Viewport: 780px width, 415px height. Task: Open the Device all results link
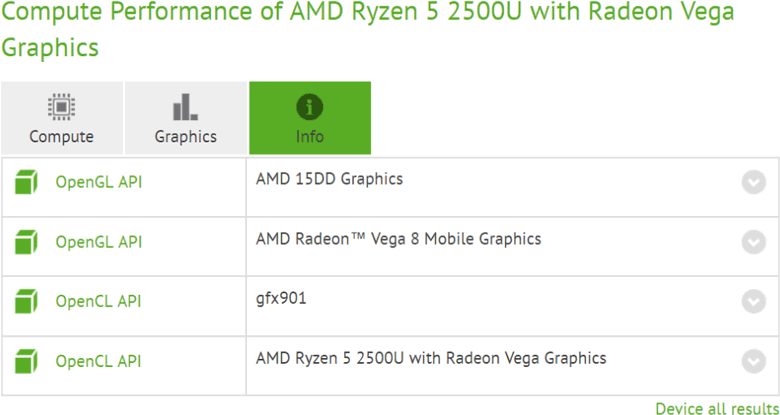point(716,408)
